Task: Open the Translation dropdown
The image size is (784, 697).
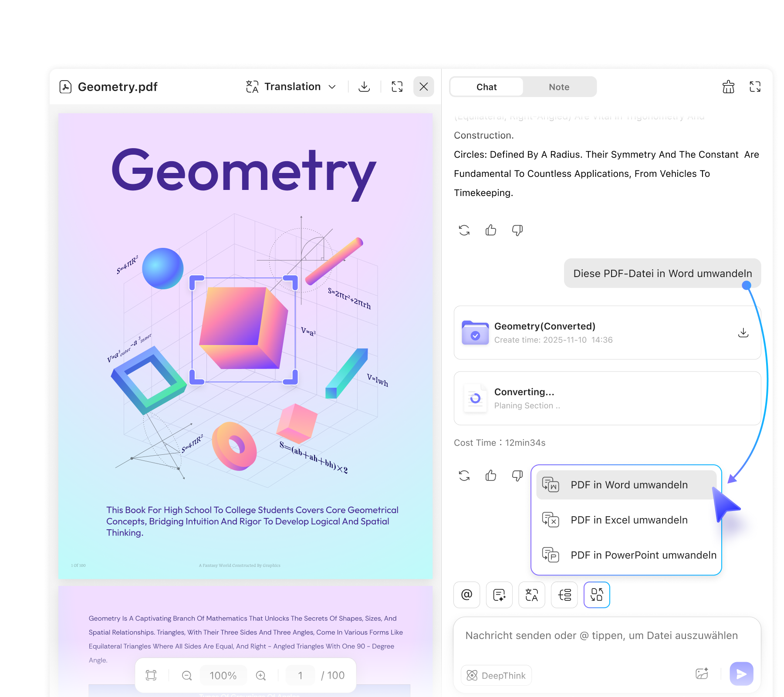Action: tap(291, 87)
